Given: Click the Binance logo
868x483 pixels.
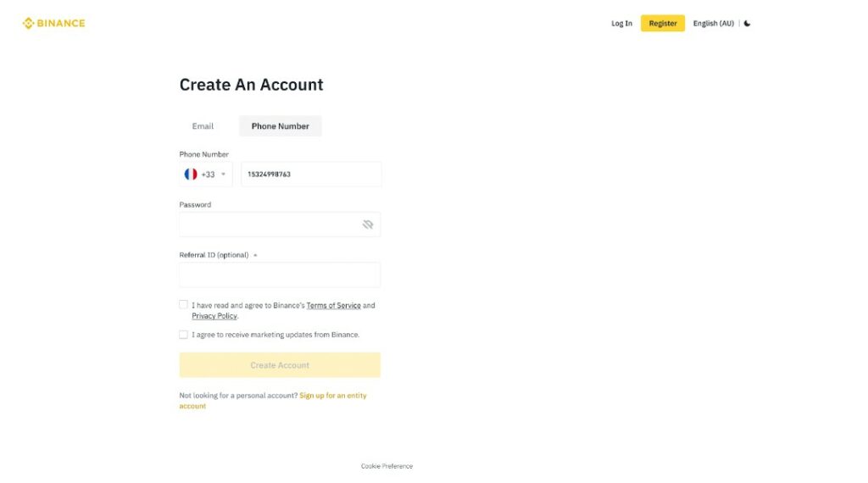Looking at the screenshot, I should [53, 23].
